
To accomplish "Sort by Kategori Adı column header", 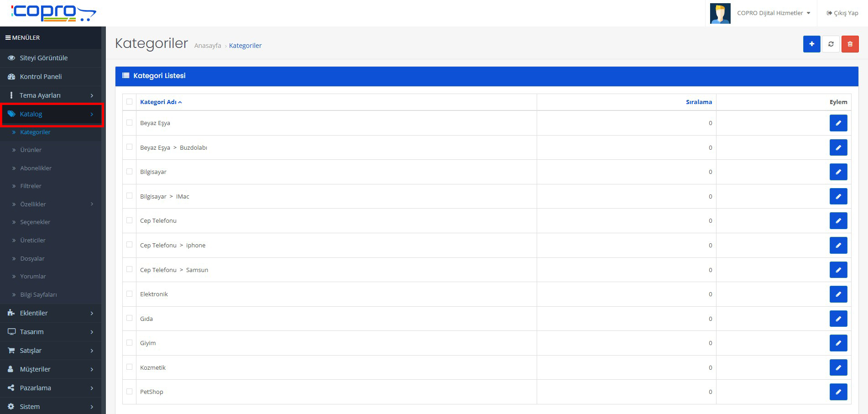I will tap(158, 102).
